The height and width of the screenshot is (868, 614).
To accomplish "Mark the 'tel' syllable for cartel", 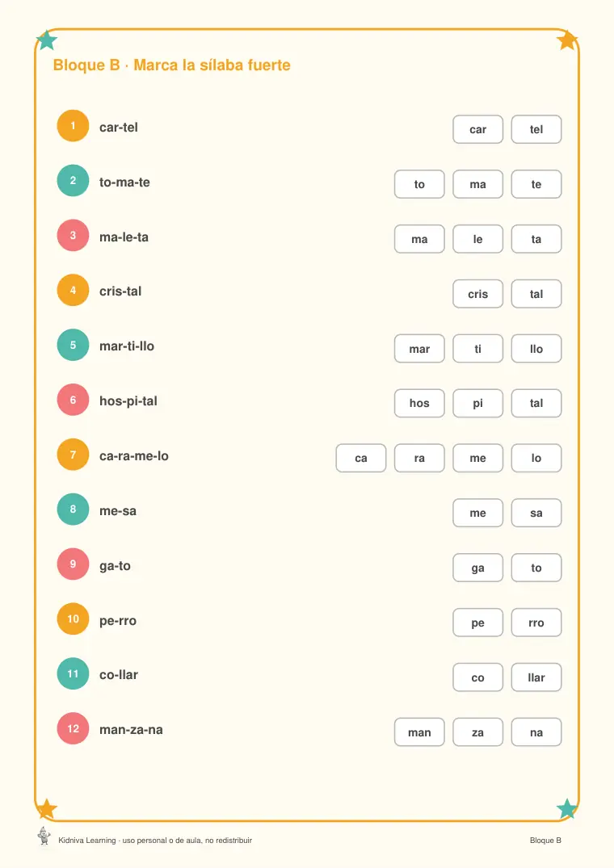I will click(x=536, y=129).
